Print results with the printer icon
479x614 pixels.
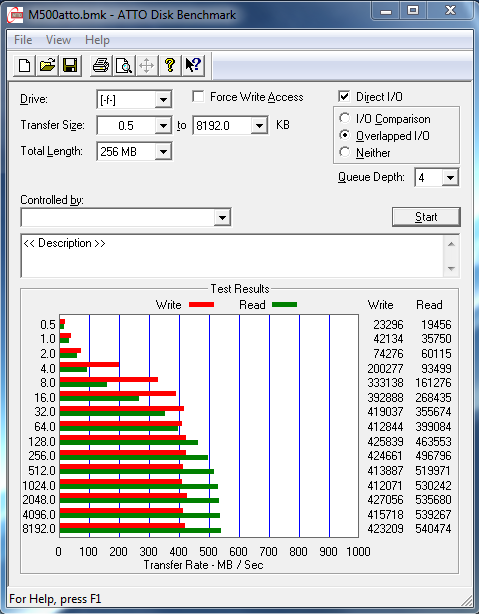tap(101, 65)
